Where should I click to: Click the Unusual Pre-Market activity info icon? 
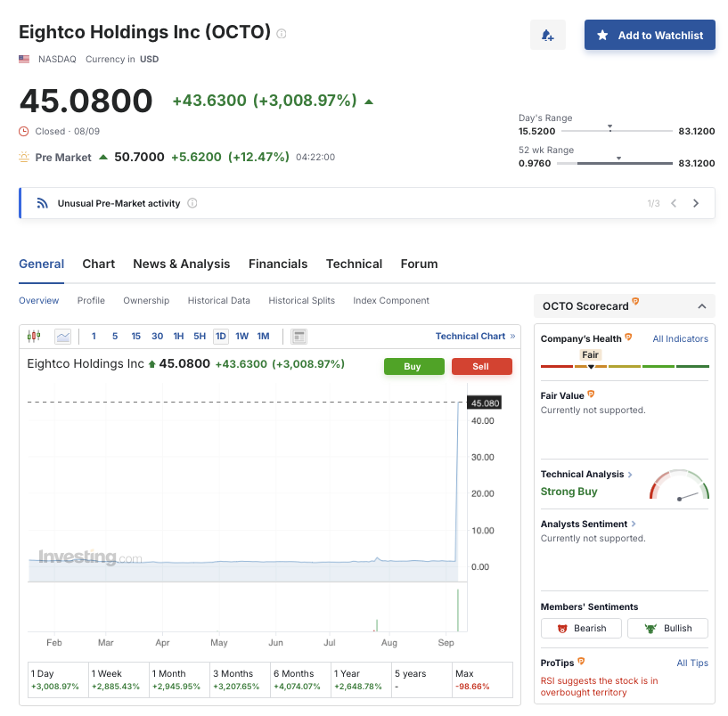[x=192, y=203]
